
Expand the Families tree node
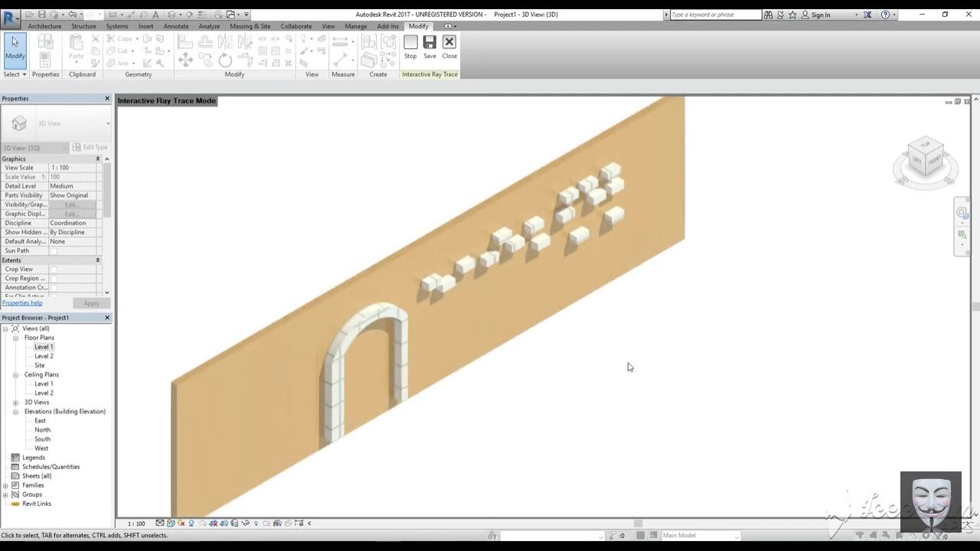[x=5, y=485]
